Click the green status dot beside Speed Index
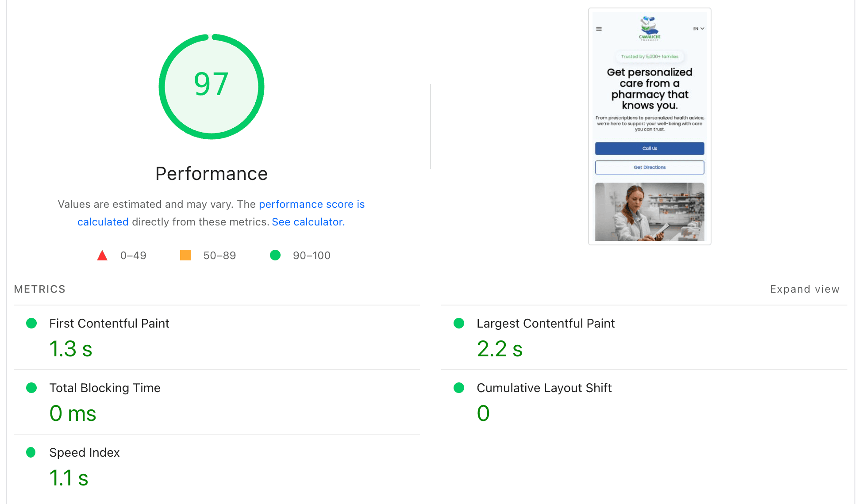The height and width of the screenshot is (504, 862). coord(31,452)
